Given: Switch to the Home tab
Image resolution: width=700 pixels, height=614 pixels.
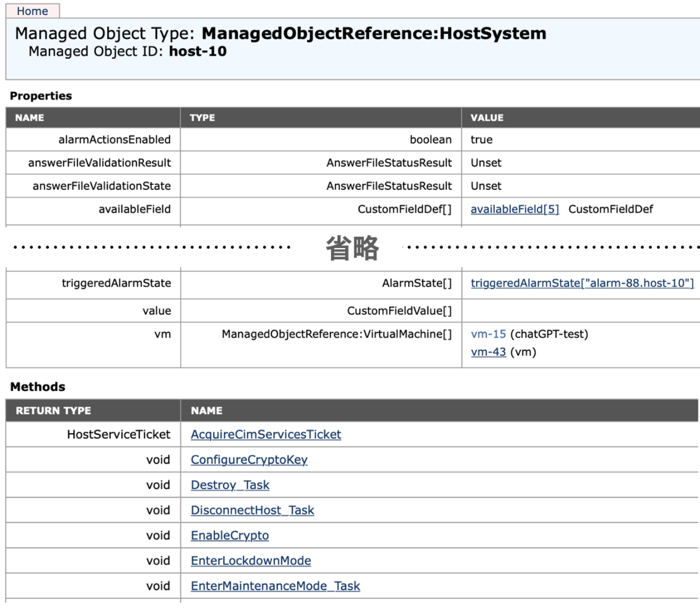Looking at the screenshot, I should click(32, 11).
